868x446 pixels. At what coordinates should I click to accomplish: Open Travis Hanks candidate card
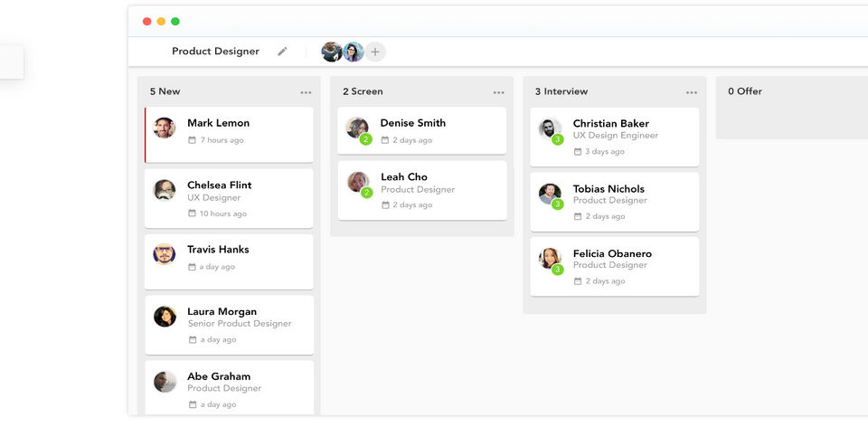point(229,261)
